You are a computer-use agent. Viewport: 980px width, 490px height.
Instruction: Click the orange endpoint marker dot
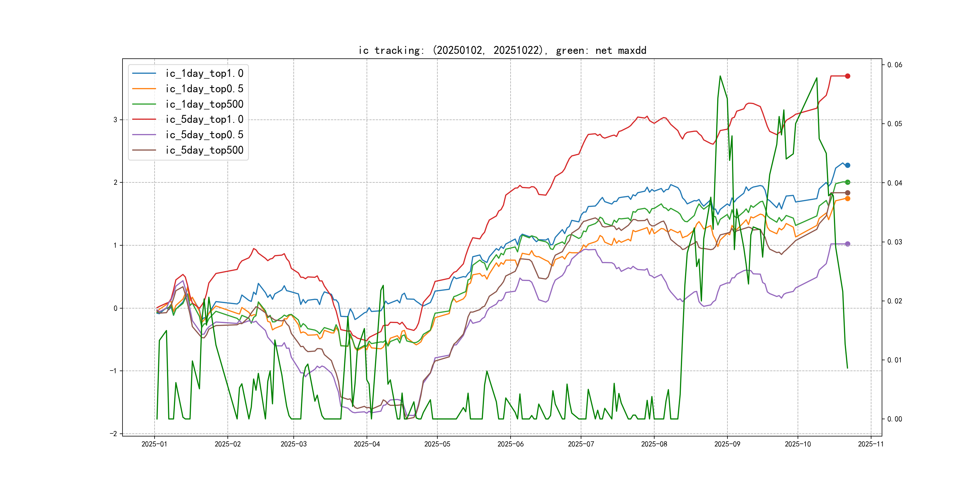point(847,199)
